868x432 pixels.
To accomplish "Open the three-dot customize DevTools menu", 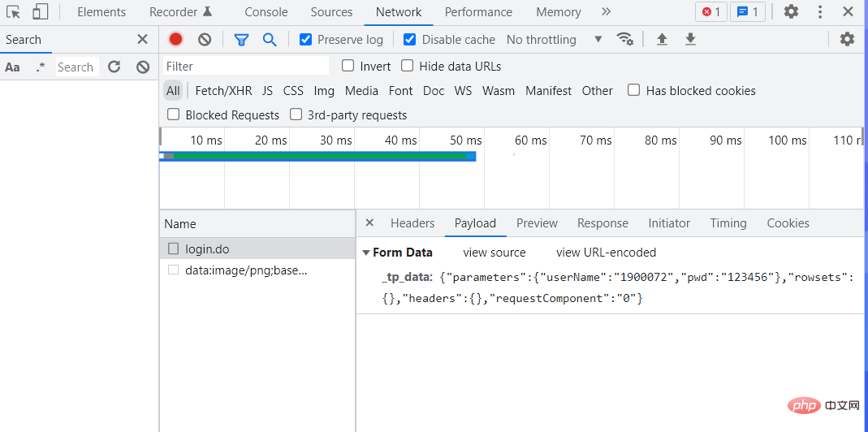I will 820,11.
